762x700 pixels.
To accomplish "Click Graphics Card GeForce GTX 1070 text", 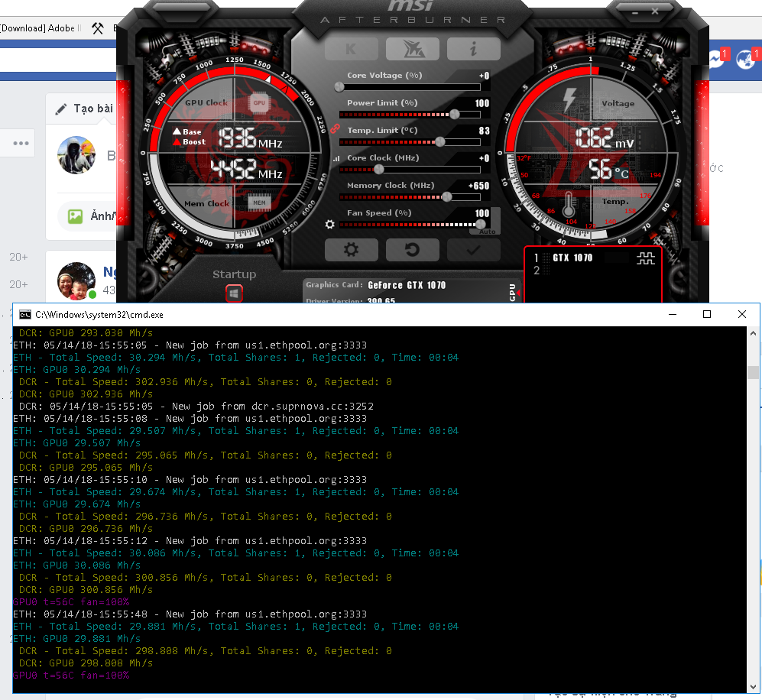I will 376,285.
